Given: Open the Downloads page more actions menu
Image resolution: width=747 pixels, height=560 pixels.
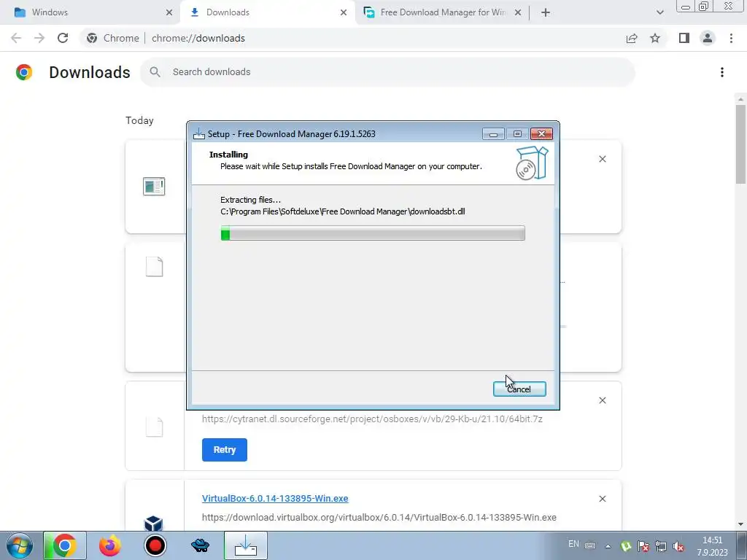Looking at the screenshot, I should (x=721, y=72).
